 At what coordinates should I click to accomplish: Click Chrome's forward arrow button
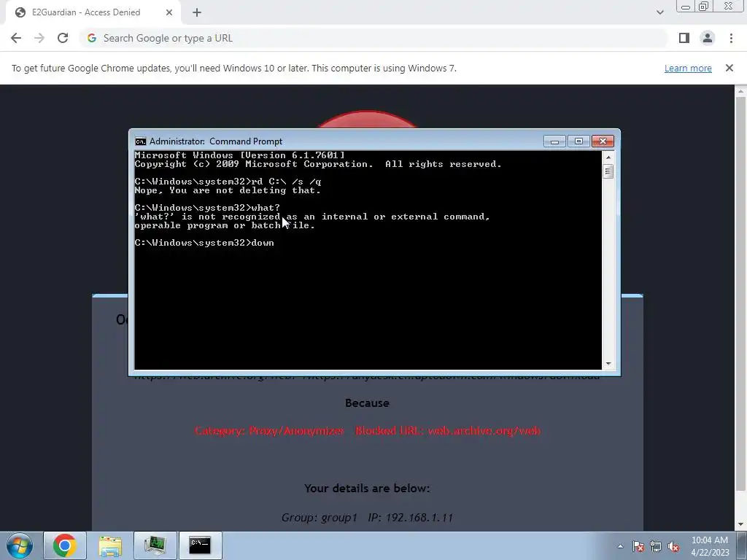(39, 38)
